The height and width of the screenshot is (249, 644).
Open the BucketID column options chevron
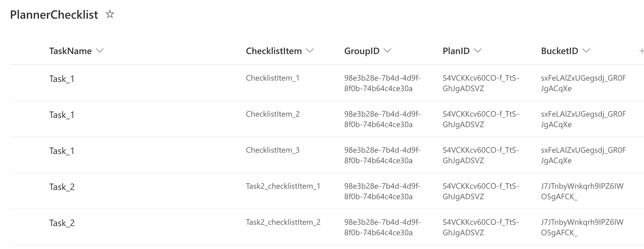click(x=586, y=50)
